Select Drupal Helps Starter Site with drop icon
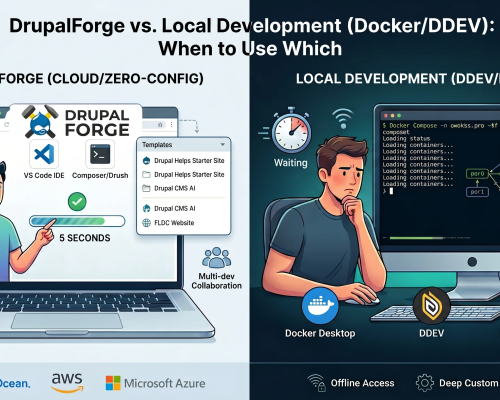This screenshot has width=500, height=400. click(183, 161)
